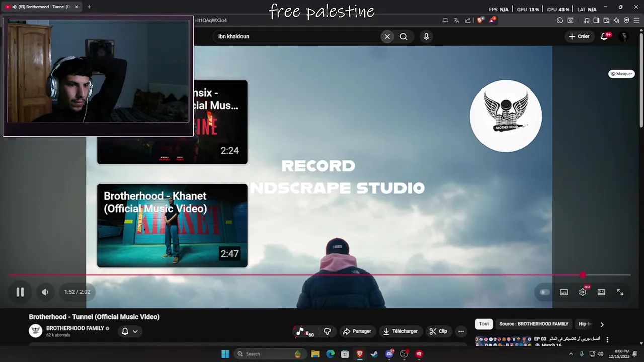Click the Partager share button

(357, 331)
